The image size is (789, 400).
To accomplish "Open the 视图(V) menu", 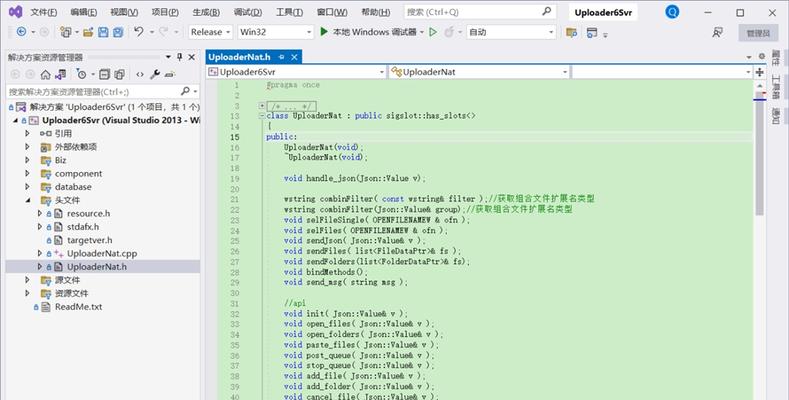I will point(124,12).
